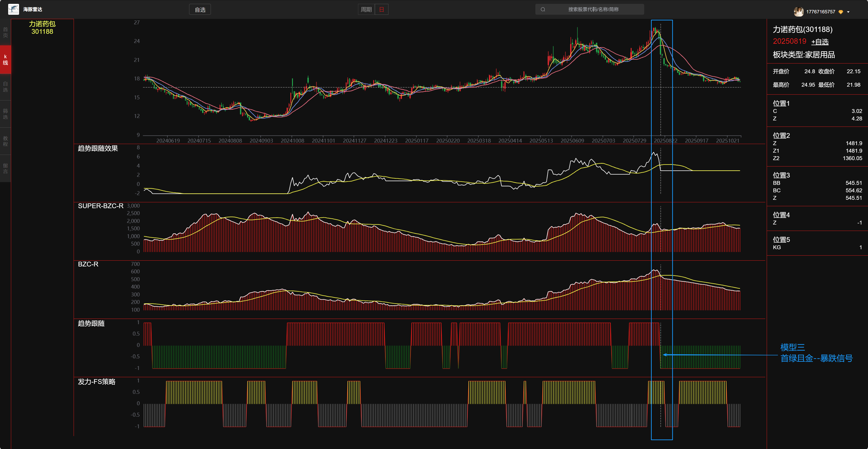Screen dimensions: 868x449
Task: Click the 趋势跟随效果 indicator title
Action: coord(98,148)
